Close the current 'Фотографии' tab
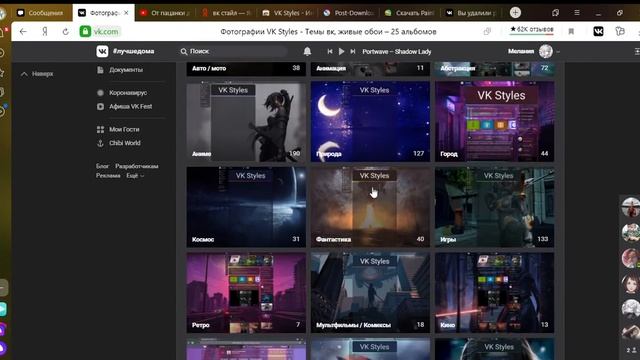The width and height of the screenshot is (640, 360). (126, 13)
